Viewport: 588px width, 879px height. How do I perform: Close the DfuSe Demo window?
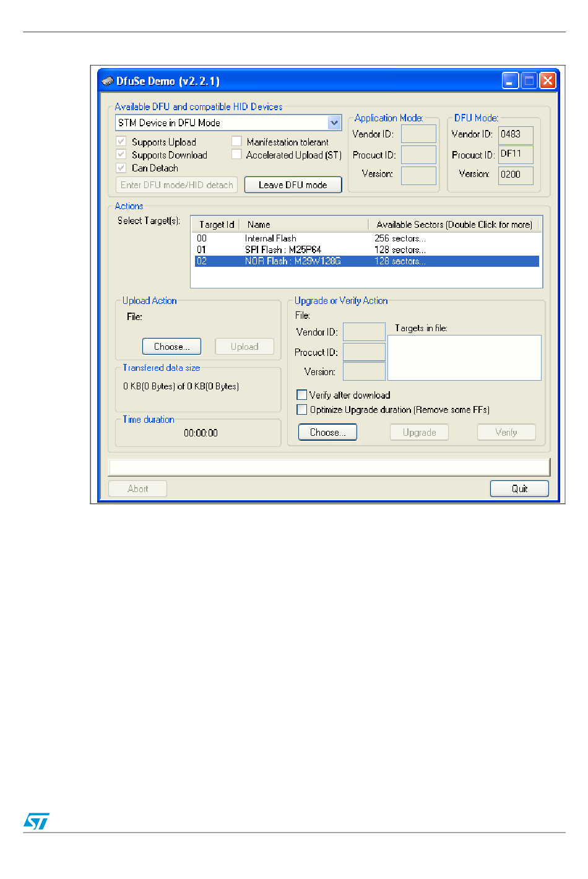(548, 81)
